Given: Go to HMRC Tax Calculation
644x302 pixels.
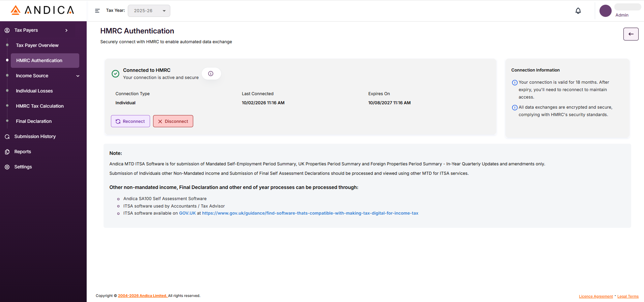Looking at the screenshot, I should 40,106.
